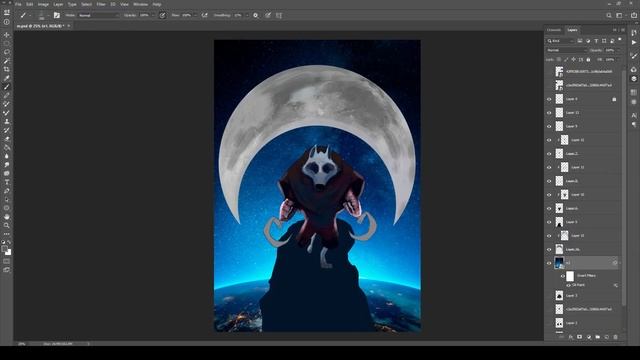This screenshot has width=640, height=360.
Task: Toggle lock transparent pixels icon
Action: (x=559, y=60)
